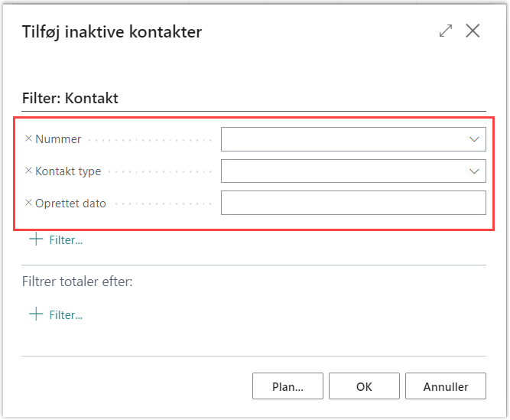Image resolution: width=510 pixels, height=420 pixels.
Task: Click the Filtrer totaler efter heading
Action: click(77, 282)
